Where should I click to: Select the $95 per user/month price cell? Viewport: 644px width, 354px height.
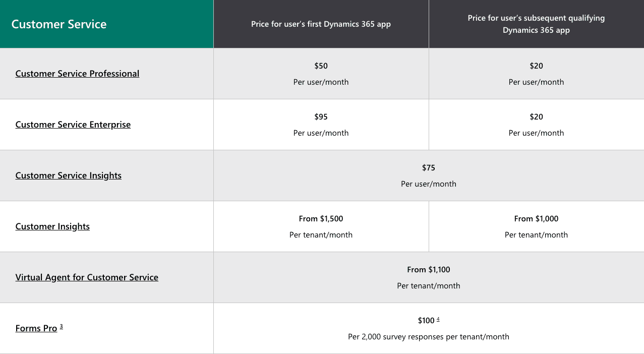click(x=321, y=125)
